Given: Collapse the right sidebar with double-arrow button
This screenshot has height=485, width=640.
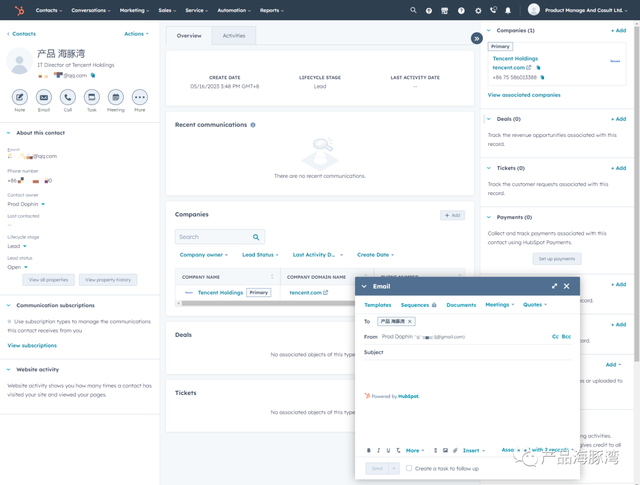Looking at the screenshot, I should [x=476, y=38].
